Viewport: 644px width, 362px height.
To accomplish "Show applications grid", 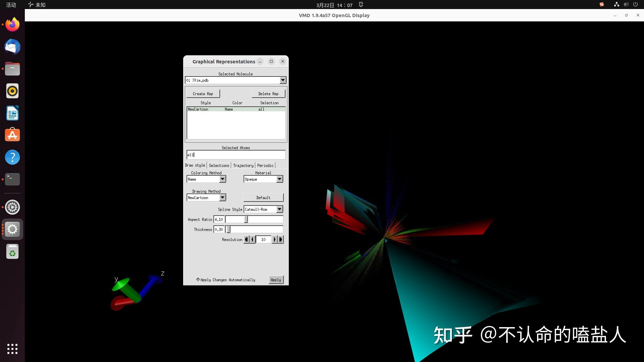I will click(12, 349).
